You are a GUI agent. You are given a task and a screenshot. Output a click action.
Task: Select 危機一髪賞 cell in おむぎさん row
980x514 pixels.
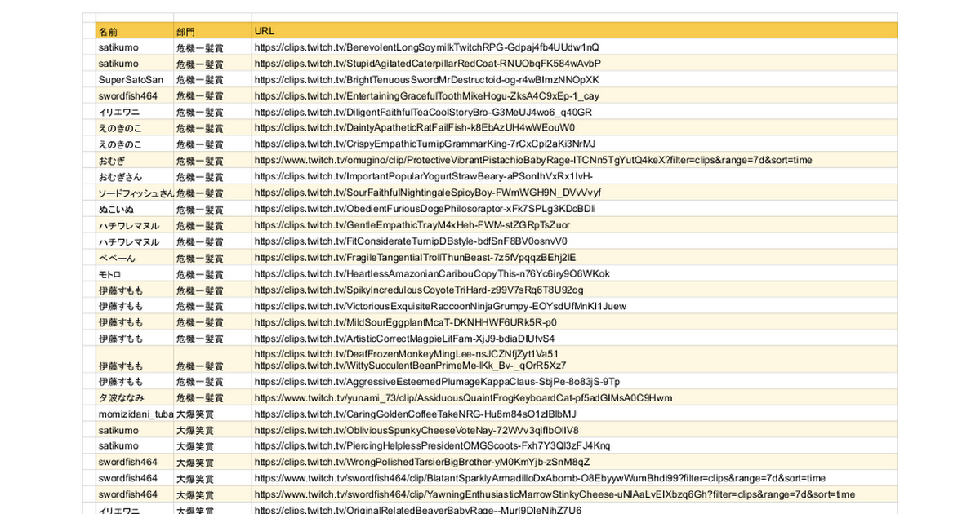click(212, 177)
